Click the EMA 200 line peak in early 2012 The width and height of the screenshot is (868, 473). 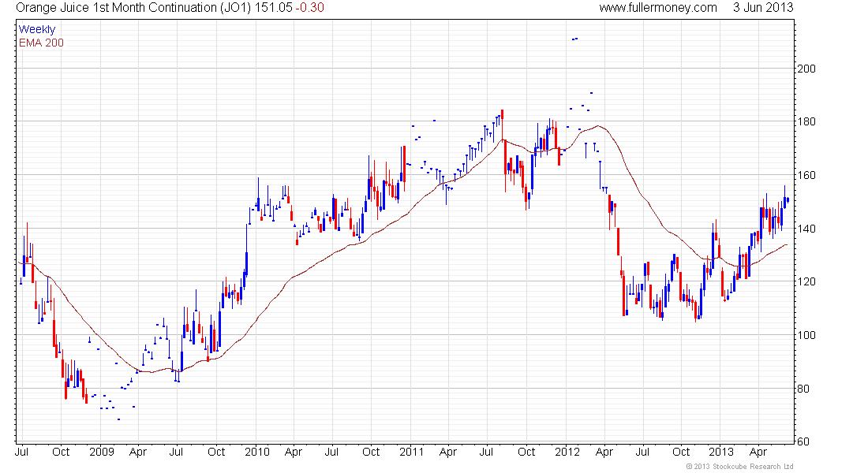point(598,125)
